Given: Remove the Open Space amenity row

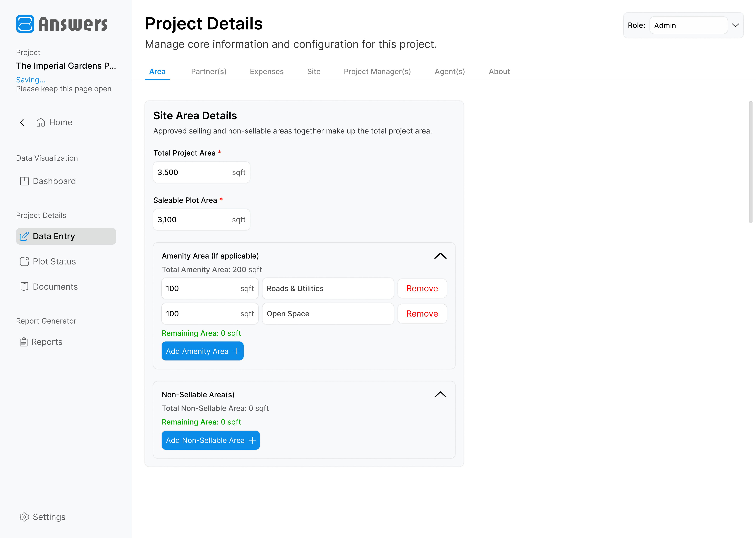Looking at the screenshot, I should point(422,314).
